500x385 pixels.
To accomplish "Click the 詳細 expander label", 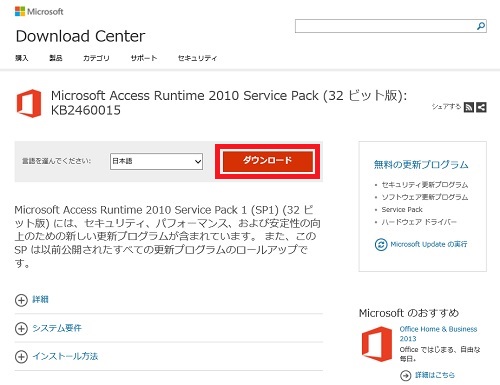I will point(40,299).
